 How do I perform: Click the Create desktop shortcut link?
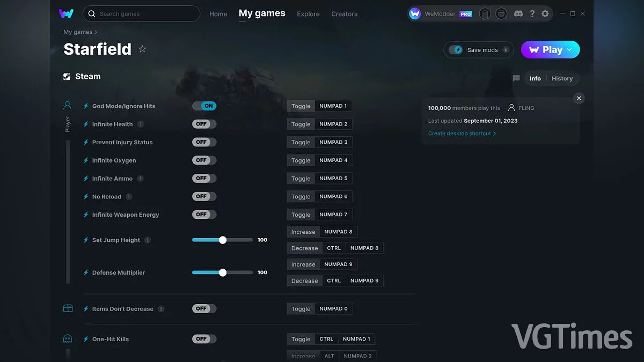tap(462, 134)
